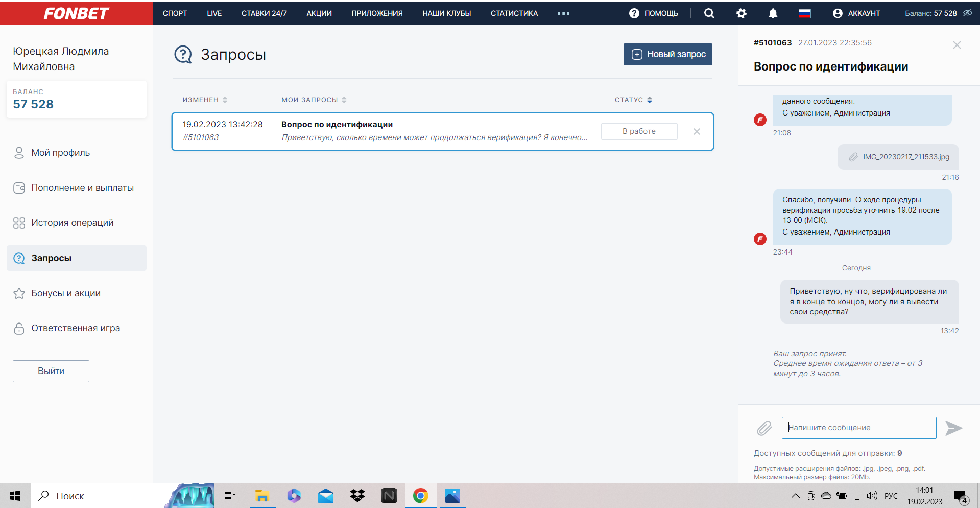Open the notifications bell icon
This screenshot has width=980, height=508.
point(773,13)
